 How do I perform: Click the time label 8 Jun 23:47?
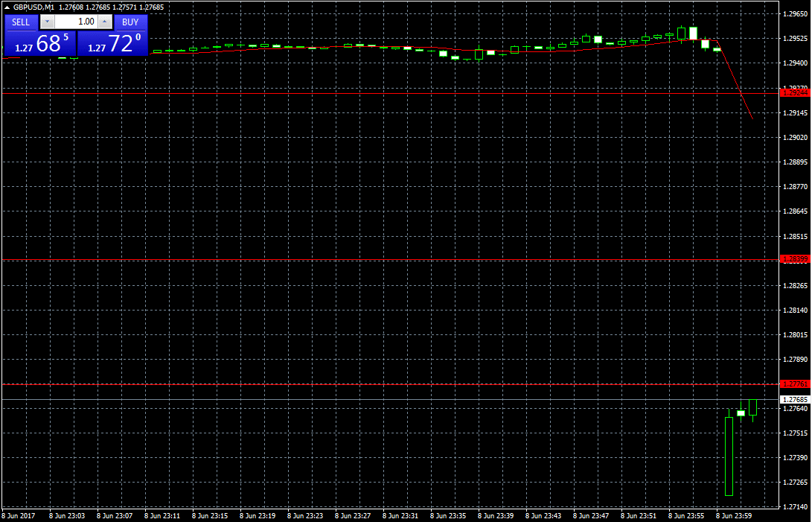coord(591,516)
